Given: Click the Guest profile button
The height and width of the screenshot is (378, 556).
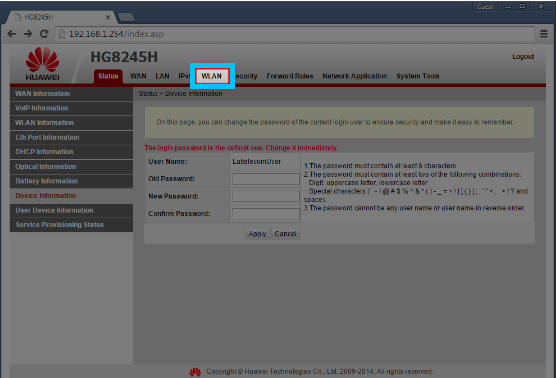Looking at the screenshot, I should tap(485, 6).
